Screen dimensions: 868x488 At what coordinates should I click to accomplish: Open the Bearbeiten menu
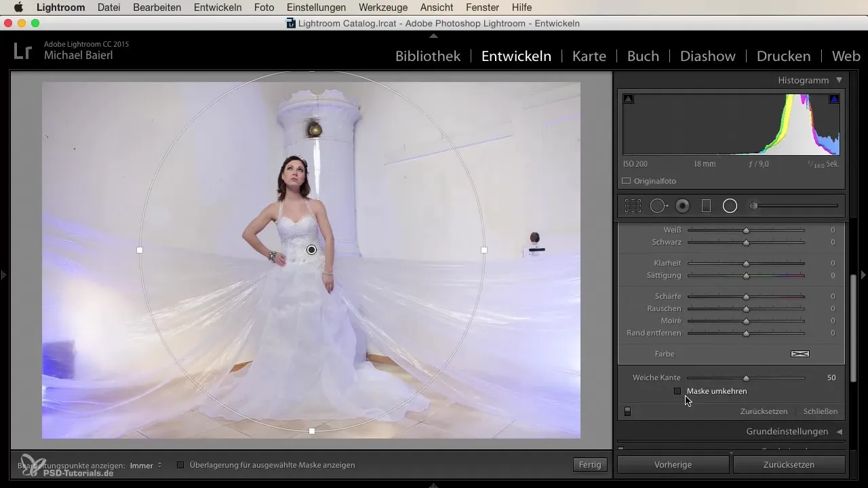pyautogui.click(x=157, y=7)
